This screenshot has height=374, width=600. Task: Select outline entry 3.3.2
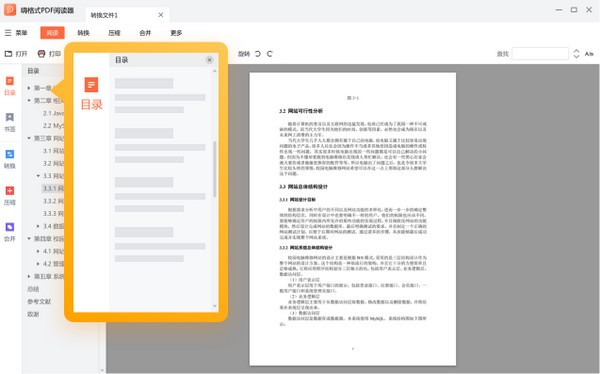(53, 201)
